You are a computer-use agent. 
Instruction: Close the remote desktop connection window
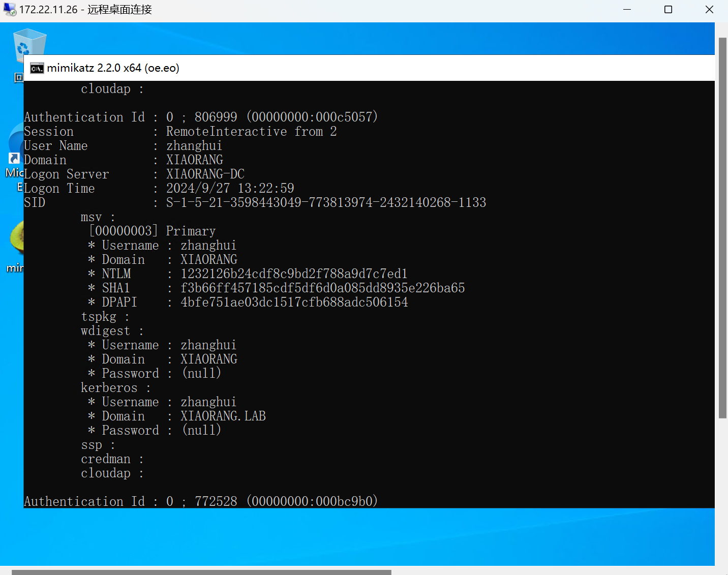[x=709, y=10]
